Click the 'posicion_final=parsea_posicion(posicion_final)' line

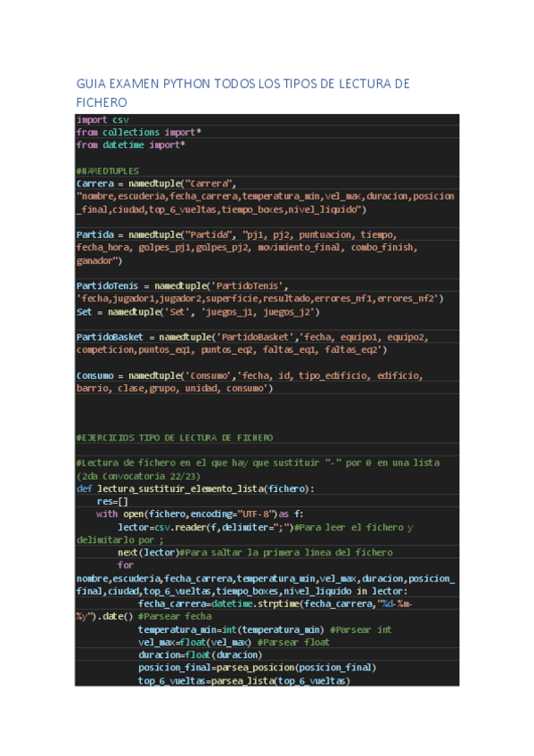[257, 667]
